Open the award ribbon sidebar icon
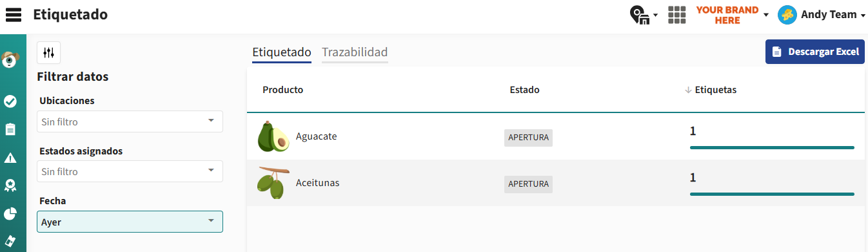The width and height of the screenshot is (868, 252). click(x=10, y=186)
